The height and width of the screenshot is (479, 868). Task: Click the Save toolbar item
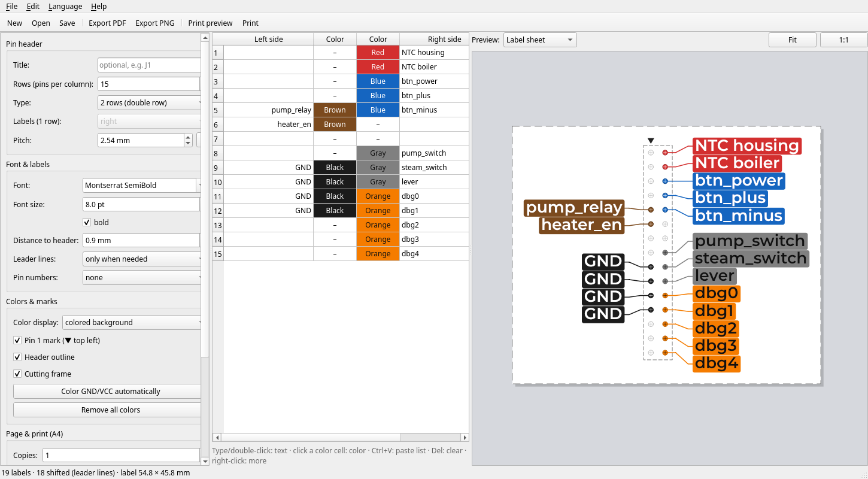67,23
